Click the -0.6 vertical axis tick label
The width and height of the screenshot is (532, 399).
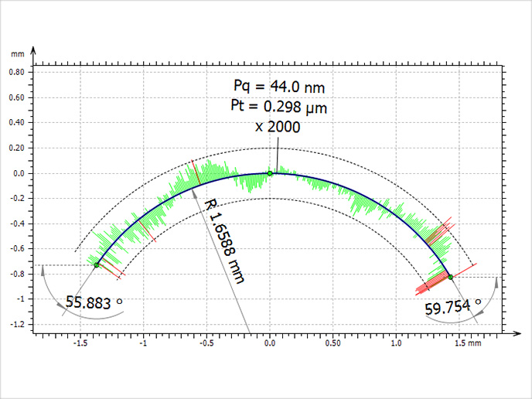click(17, 249)
